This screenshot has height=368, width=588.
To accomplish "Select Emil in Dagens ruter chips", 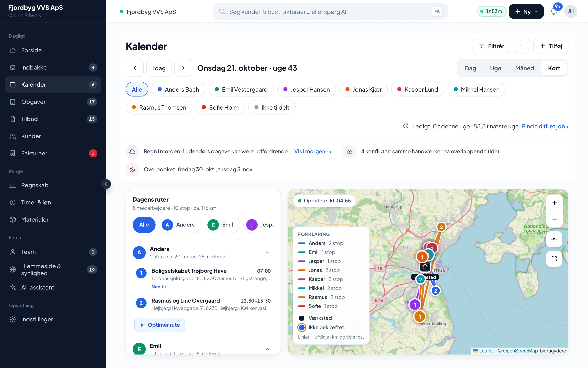I will [x=222, y=225].
